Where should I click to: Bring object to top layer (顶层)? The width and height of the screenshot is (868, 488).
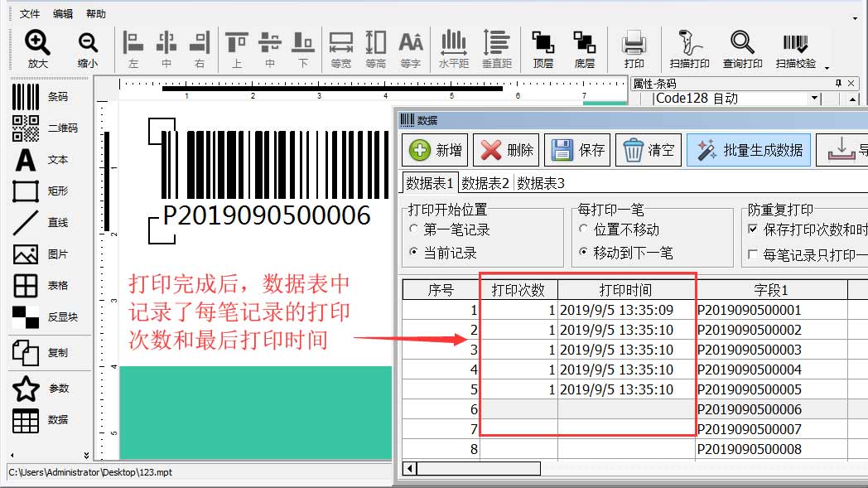coord(543,42)
